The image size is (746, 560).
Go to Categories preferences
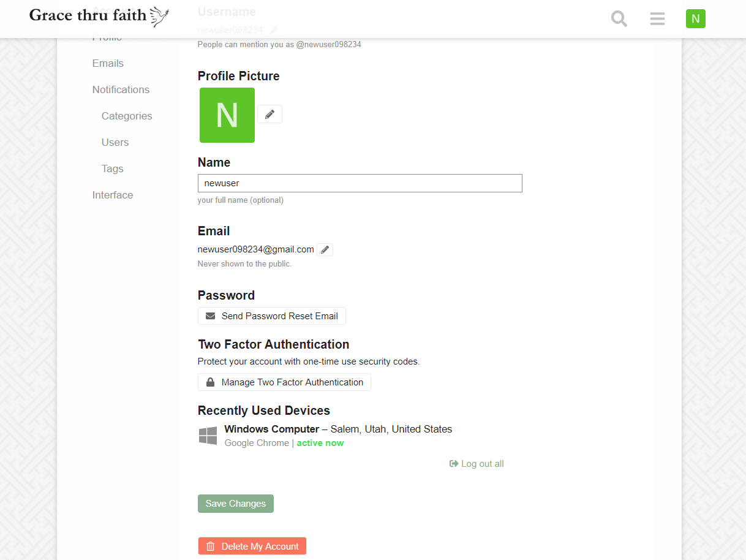pyautogui.click(x=127, y=116)
